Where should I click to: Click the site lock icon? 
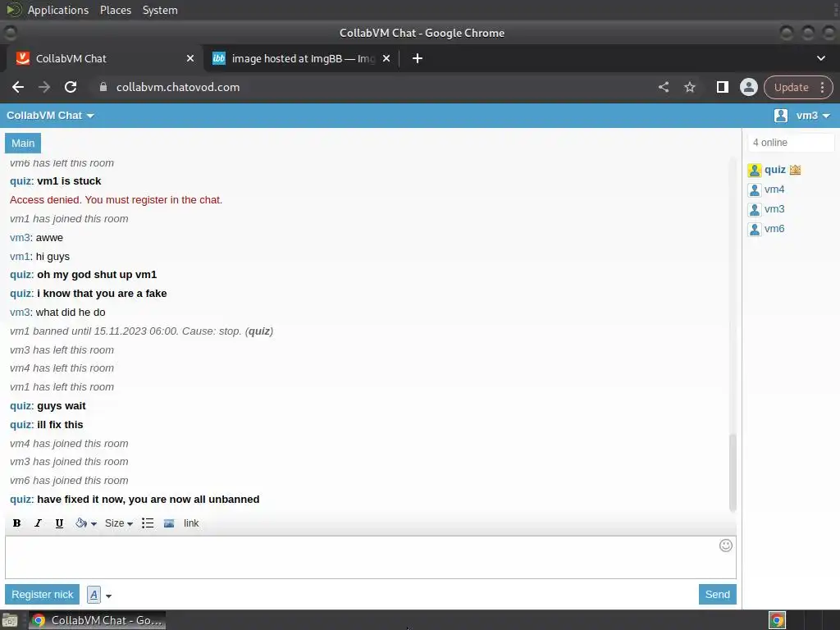[x=103, y=87]
